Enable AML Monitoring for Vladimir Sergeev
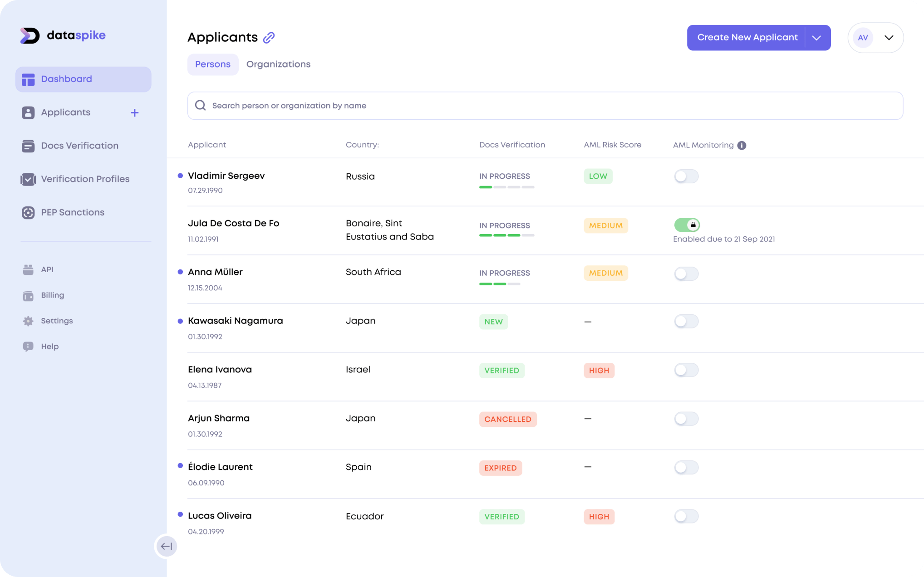The height and width of the screenshot is (577, 924). (x=686, y=176)
